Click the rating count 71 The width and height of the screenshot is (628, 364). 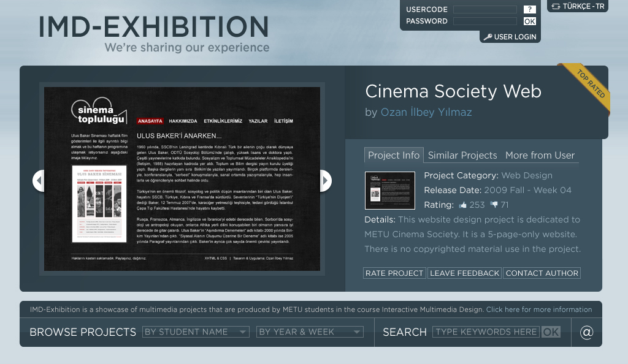(x=504, y=205)
